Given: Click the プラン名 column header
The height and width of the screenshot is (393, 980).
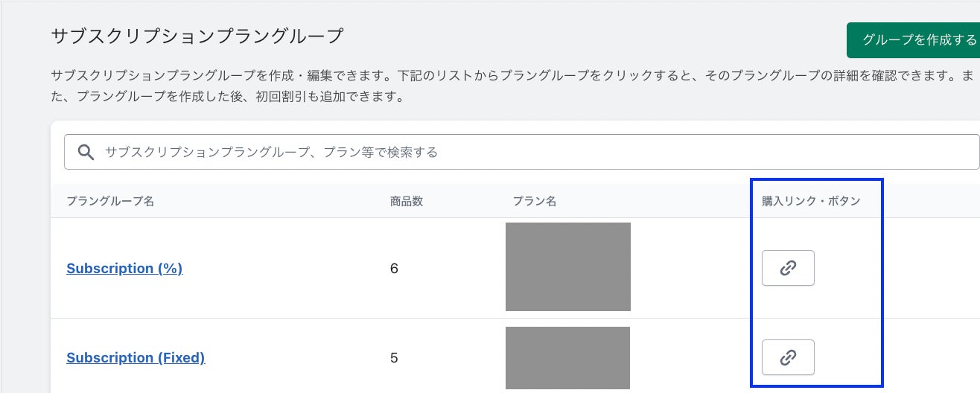Looking at the screenshot, I should tap(535, 202).
